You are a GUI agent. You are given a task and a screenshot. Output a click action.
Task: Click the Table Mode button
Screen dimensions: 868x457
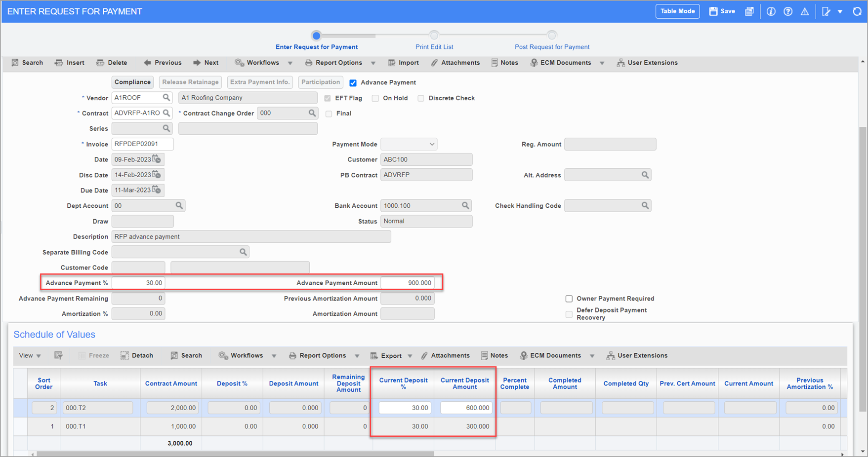click(x=677, y=11)
